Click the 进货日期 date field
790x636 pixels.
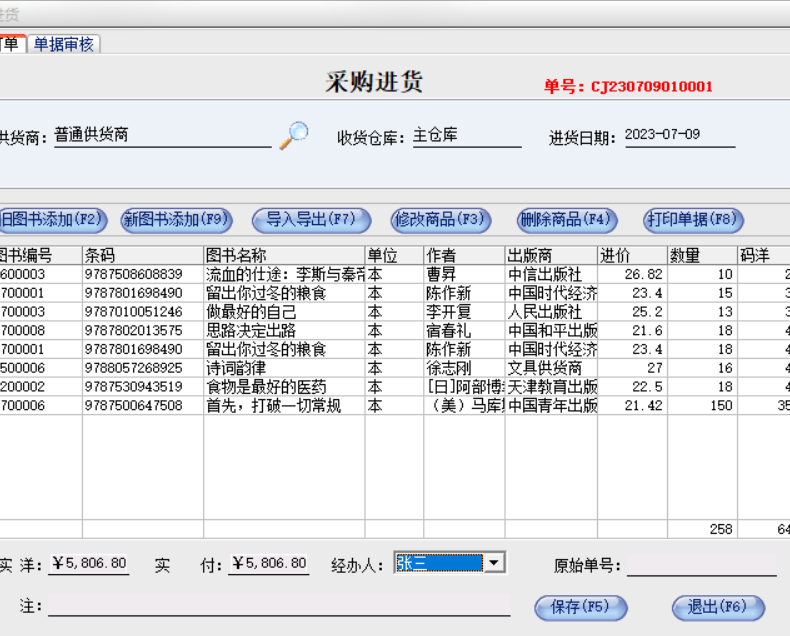(680, 136)
